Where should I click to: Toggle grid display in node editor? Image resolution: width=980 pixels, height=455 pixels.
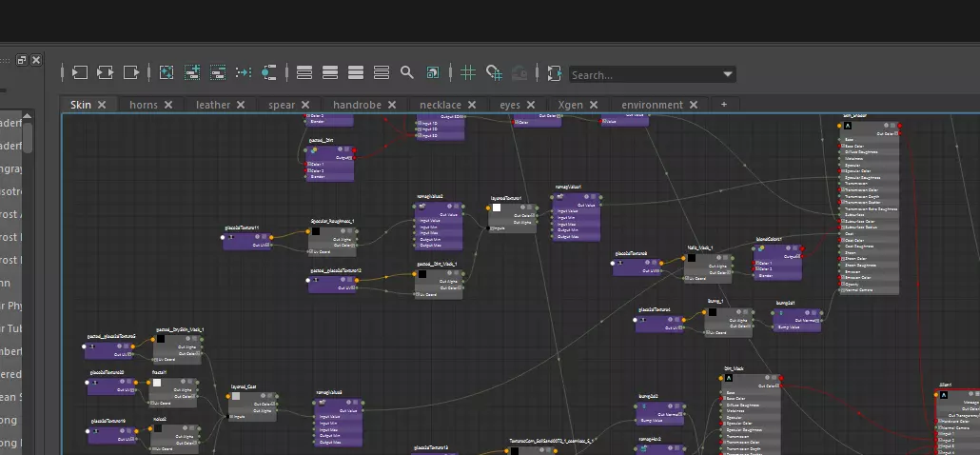(468, 72)
